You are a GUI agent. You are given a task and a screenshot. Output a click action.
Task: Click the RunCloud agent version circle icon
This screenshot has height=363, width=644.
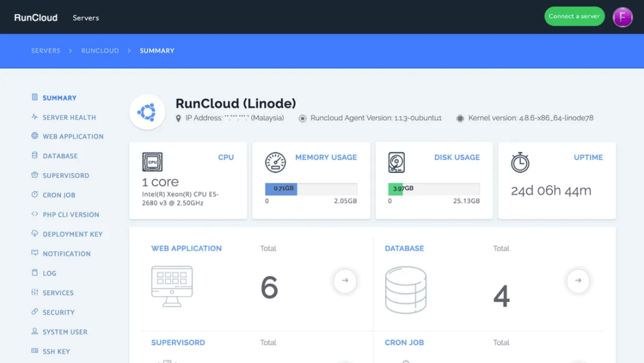point(303,118)
